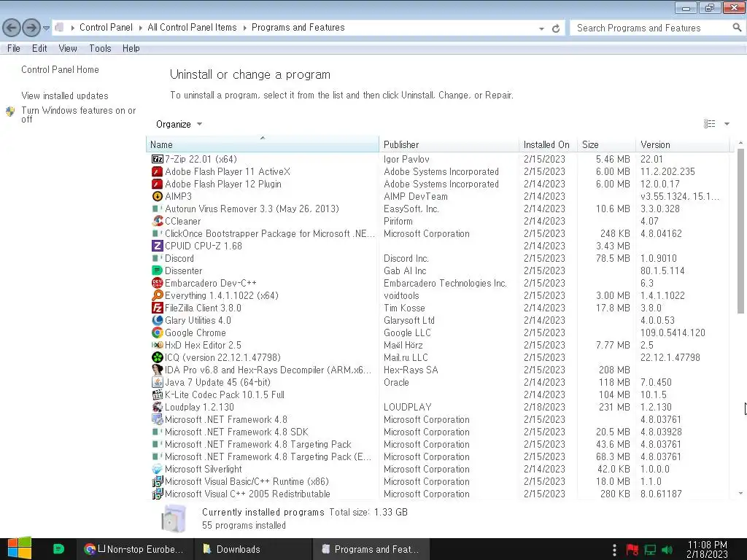The height and width of the screenshot is (560, 747).
Task: Select the Loudplay 1.2.130 icon
Action: 158,407
